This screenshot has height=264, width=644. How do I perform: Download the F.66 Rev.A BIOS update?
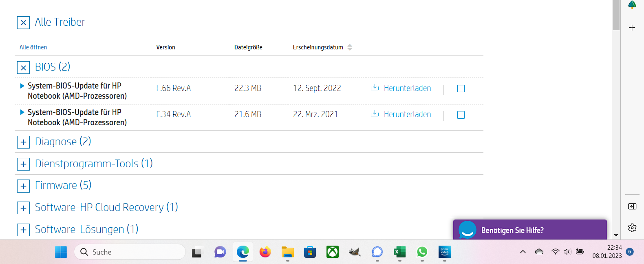tap(401, 88)
